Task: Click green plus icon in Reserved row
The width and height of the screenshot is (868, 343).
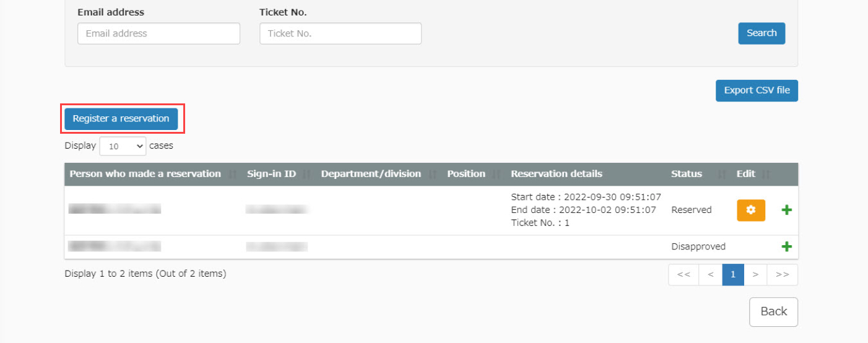Action: 786,210
